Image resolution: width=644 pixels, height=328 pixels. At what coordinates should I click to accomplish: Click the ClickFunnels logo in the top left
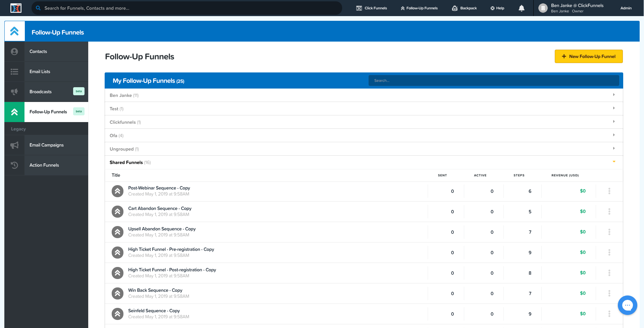tap(15, 8)
